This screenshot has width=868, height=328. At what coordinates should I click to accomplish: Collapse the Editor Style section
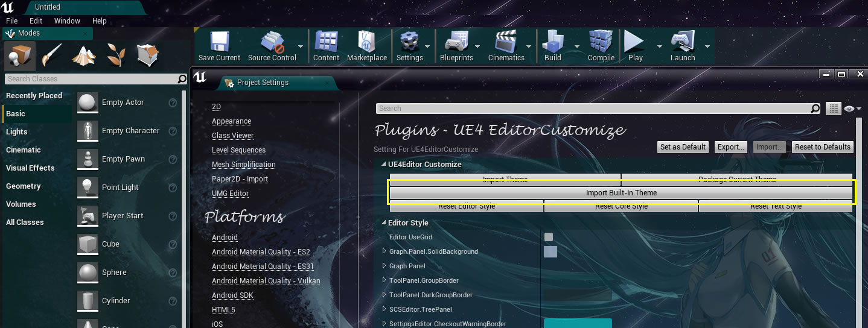click(383, 223)
